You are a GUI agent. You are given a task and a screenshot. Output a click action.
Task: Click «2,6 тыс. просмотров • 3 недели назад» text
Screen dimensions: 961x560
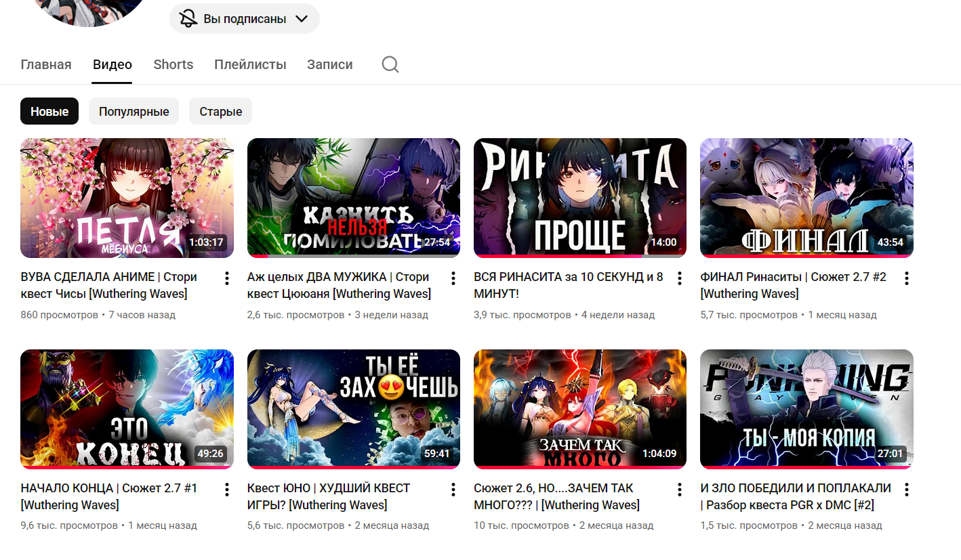[338, 315]
